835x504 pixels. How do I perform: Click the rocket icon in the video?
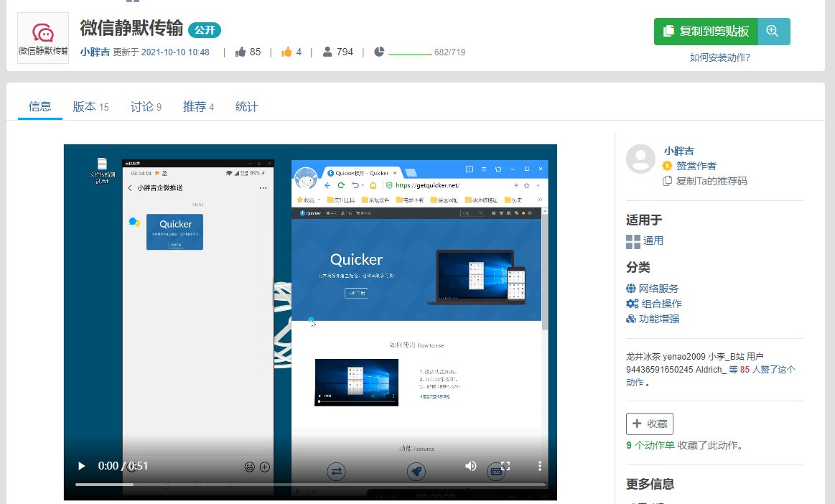click(x=416, y=471)
